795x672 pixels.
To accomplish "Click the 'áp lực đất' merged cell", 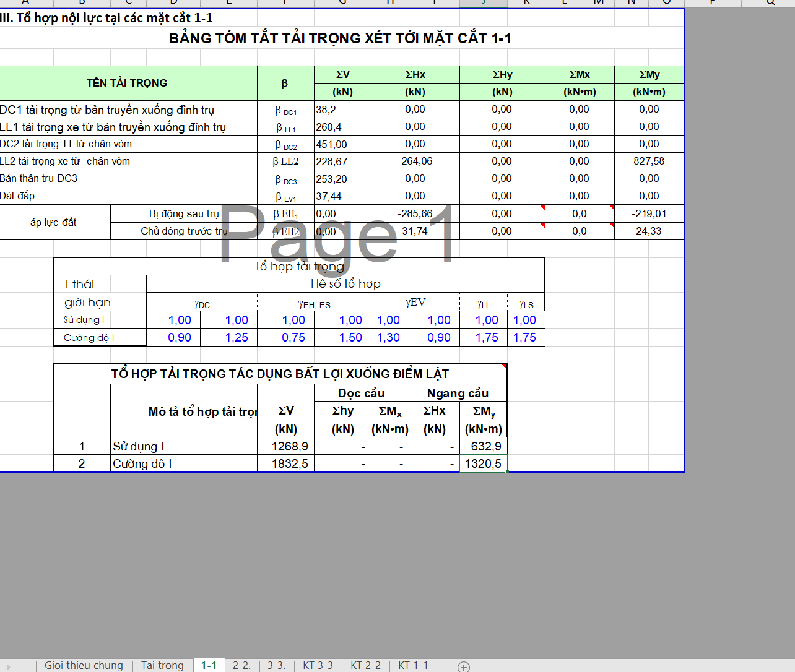I will pos(54,222).
